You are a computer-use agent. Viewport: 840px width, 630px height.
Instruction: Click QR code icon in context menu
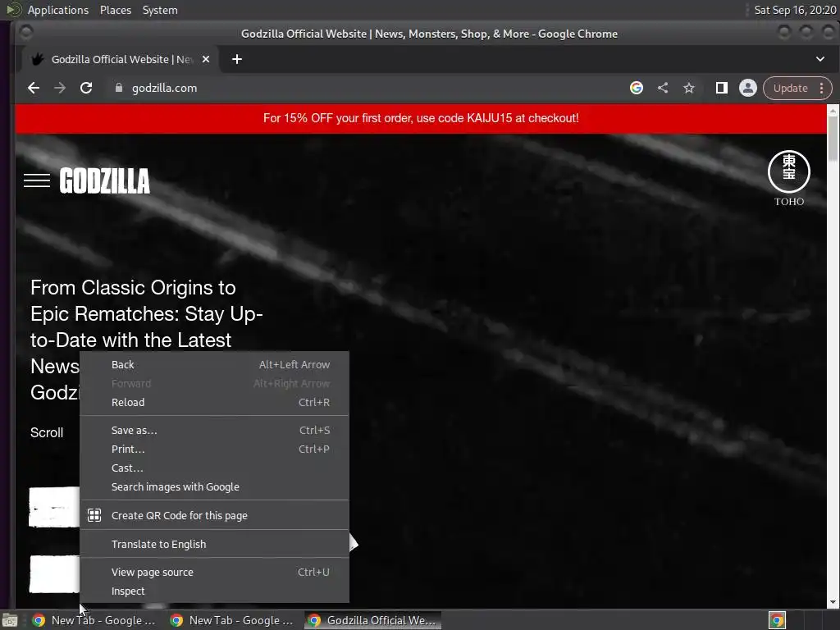coord(94,515)
